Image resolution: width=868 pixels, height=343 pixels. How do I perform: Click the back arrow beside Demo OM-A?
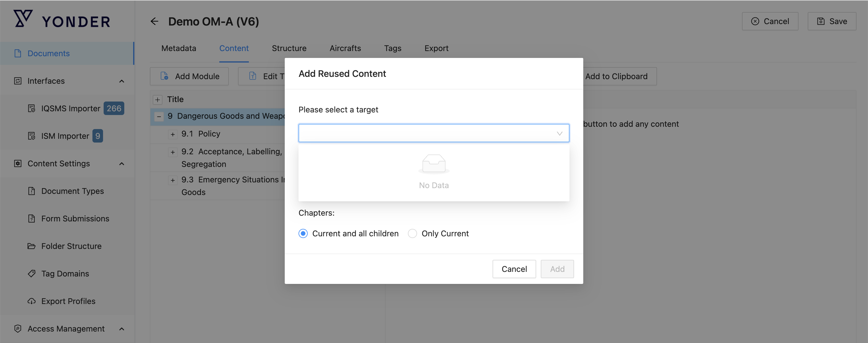point(154,22)
